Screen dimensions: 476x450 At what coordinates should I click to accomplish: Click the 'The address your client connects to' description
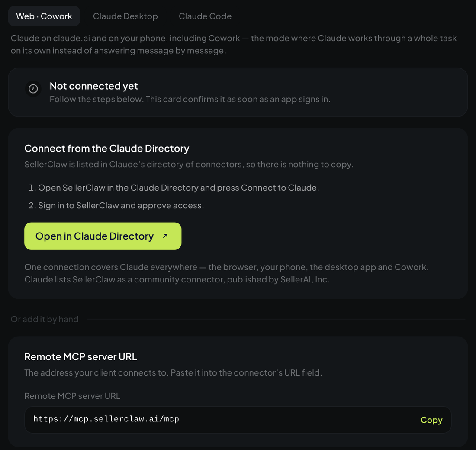click(x=173, y=372)
